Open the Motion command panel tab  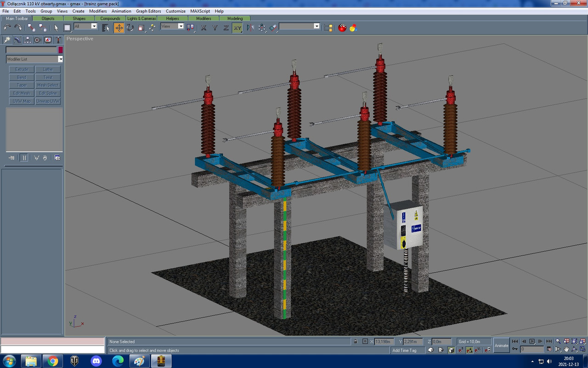[37, 40]
